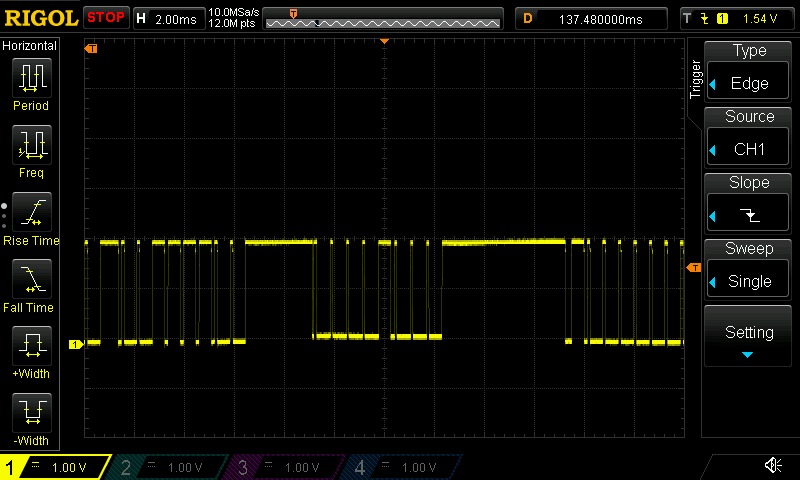Click the red STOP status button
The width and height of the screenshot is (800, 480).
105,18
